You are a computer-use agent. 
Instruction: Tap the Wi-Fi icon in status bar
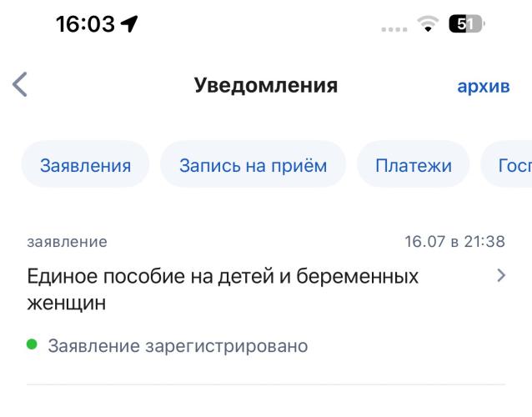[428, 24]
